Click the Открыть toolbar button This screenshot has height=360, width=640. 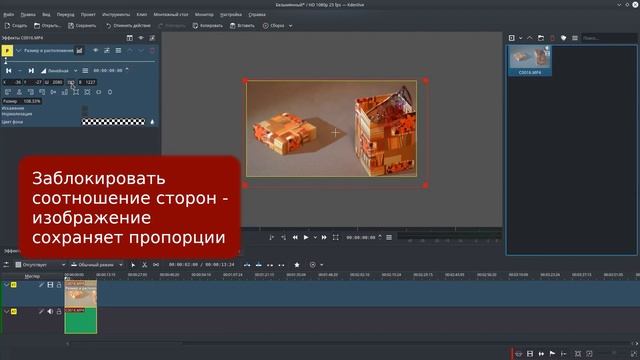[47, 25]
